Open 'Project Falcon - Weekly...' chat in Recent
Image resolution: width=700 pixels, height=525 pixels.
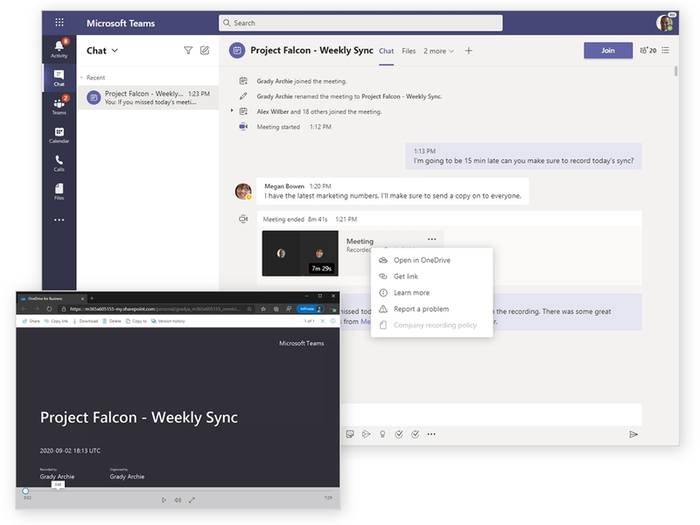[148, 97]
